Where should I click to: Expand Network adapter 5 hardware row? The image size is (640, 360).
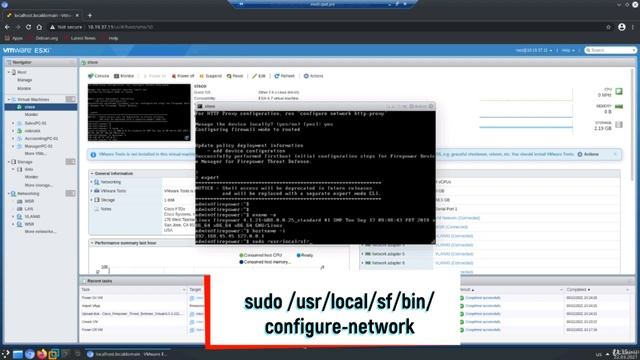click(362, 254)
